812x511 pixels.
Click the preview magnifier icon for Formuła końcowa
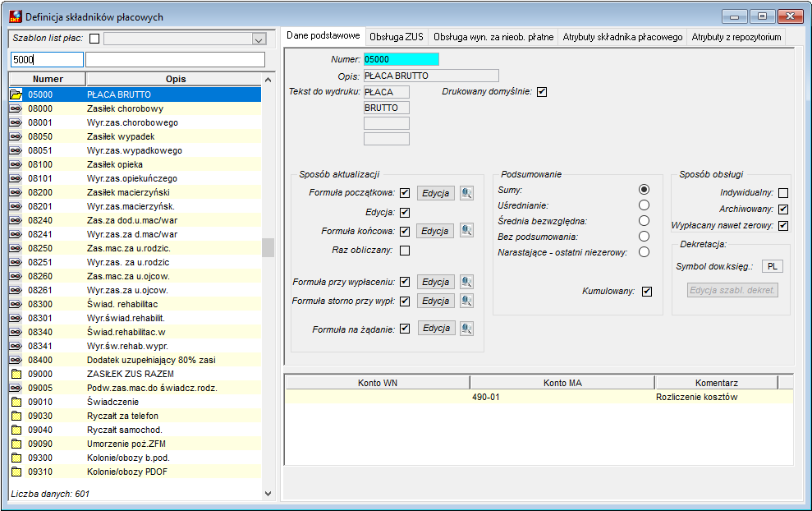[466, 231]
